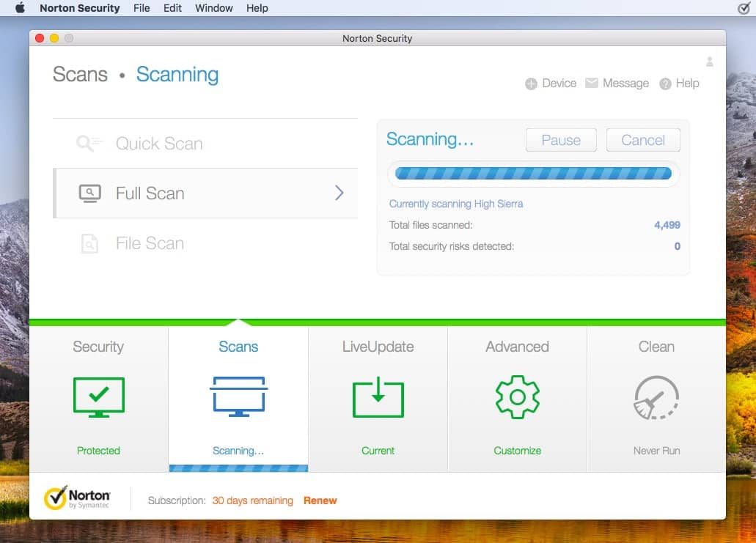Open the Message envelope icon
This screenshot has width=756, height=543.
591,83
